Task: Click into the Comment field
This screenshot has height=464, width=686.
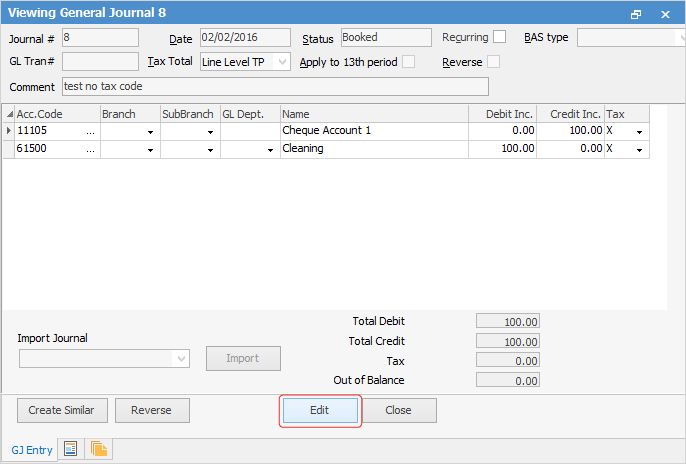Action: pos(275,87)
